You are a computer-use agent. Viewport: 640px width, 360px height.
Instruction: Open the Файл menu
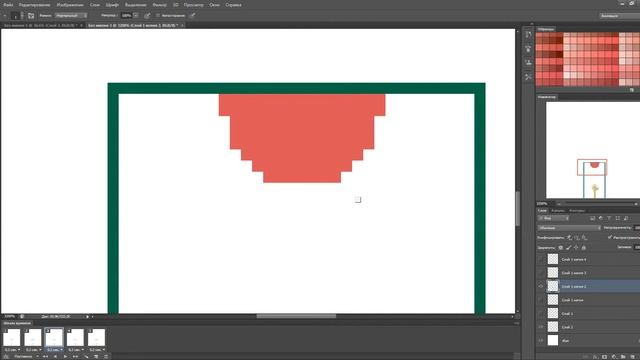pos(8,5)
